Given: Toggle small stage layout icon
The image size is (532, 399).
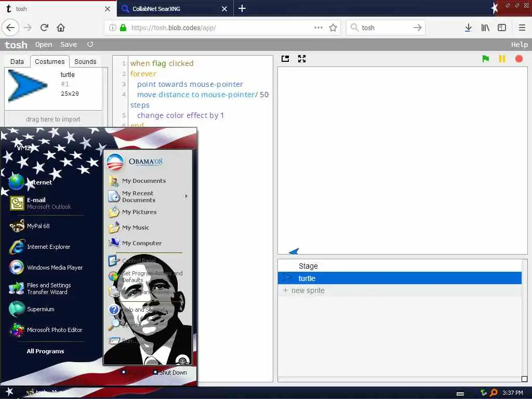Looking at the screenshot, I should pyautogui.click(x=285, y=59).
